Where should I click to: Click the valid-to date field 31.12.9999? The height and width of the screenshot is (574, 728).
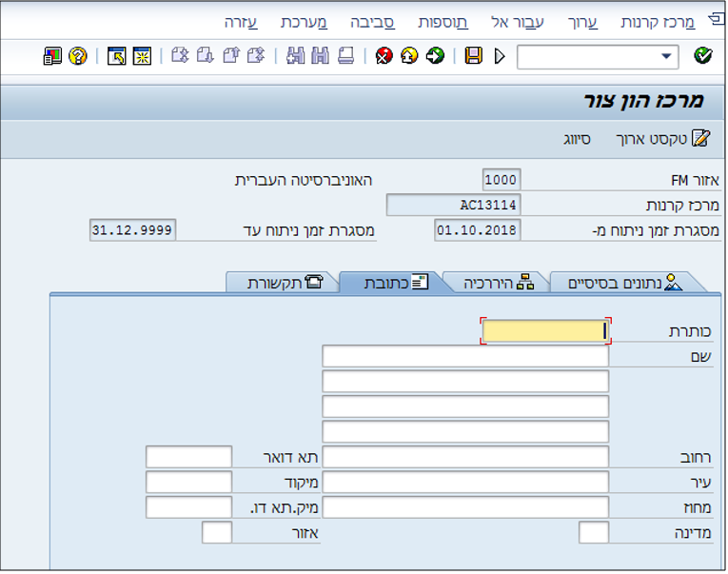coord(132,229)
